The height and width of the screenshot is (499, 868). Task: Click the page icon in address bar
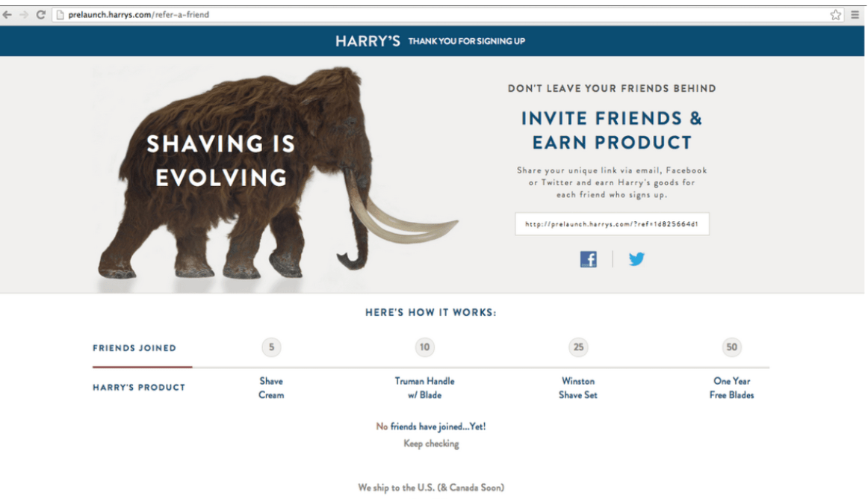tap(61, 15)
